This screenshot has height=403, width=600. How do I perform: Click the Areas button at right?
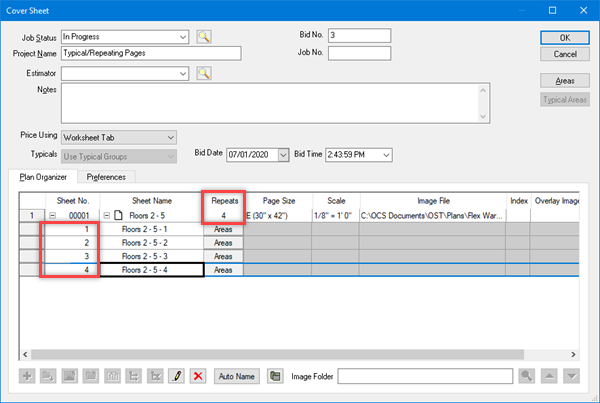(565, 81)
